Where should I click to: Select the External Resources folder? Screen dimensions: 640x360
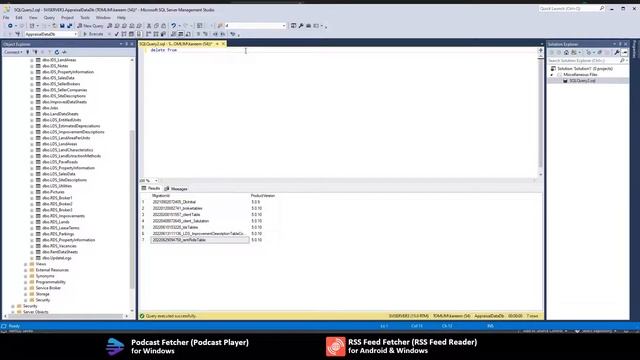click(x=52, y=270)
